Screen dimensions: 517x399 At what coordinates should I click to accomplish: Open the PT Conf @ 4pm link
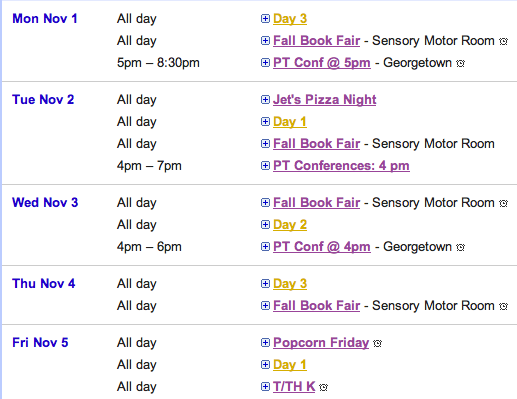pos(322,247)
